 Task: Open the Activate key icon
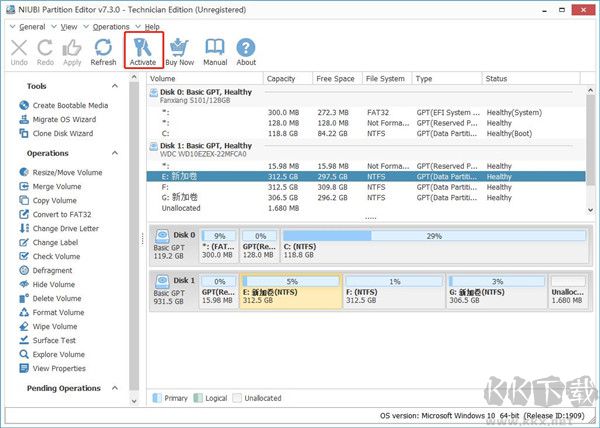click(143, 52)
